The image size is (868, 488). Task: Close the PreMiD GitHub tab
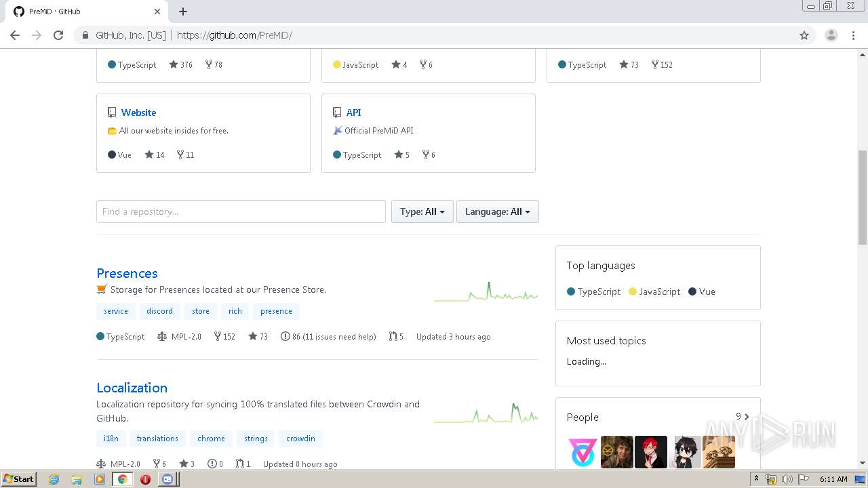click(157, 12)
